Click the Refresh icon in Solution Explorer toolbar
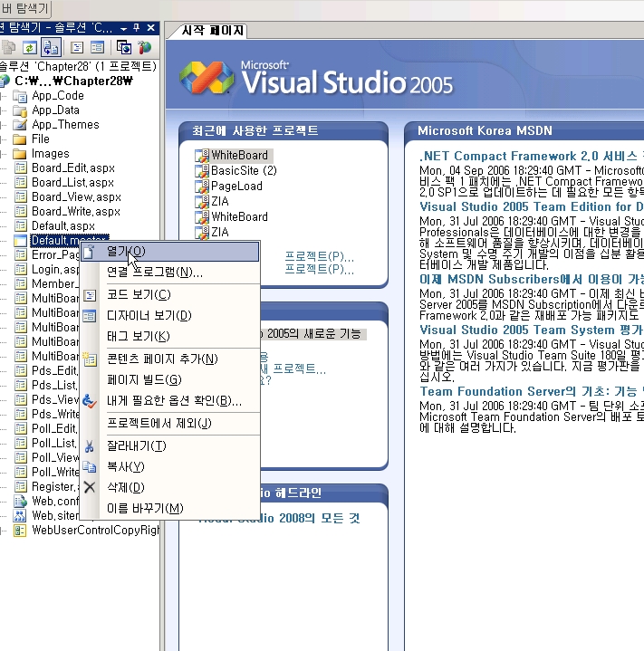Viewport: 644px width, 651px height. [30, 48]
